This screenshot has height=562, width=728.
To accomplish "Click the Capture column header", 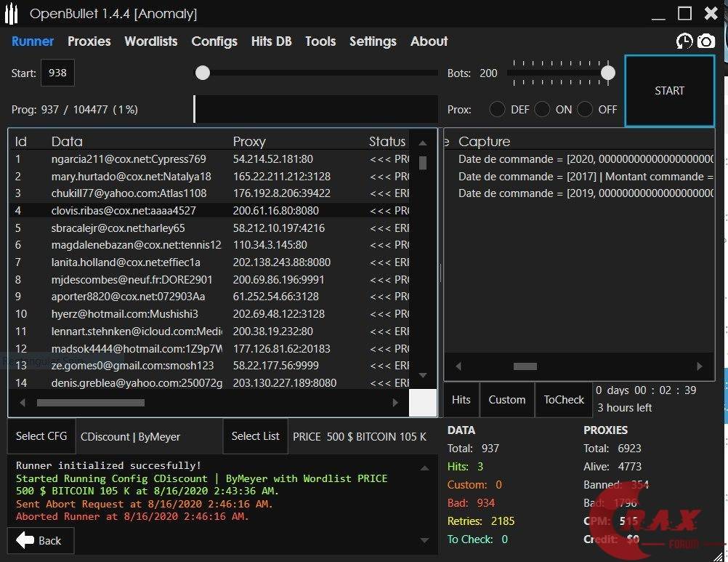I will click(x=484, y=142).
